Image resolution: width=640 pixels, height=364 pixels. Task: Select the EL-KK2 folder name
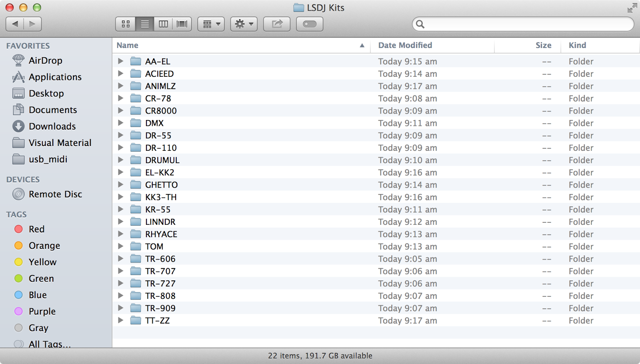tap(160, 172)
